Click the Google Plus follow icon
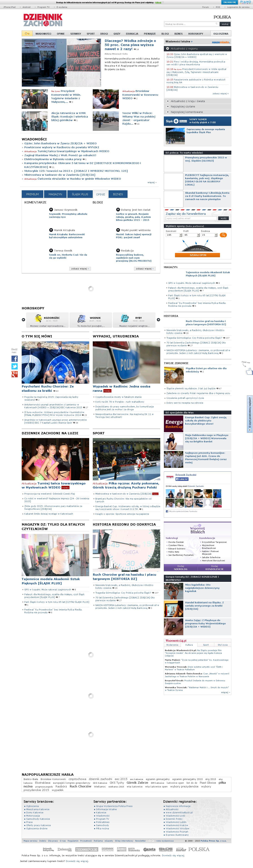Image resolution: width=253 pixels, height=868 pixels. 15,374
